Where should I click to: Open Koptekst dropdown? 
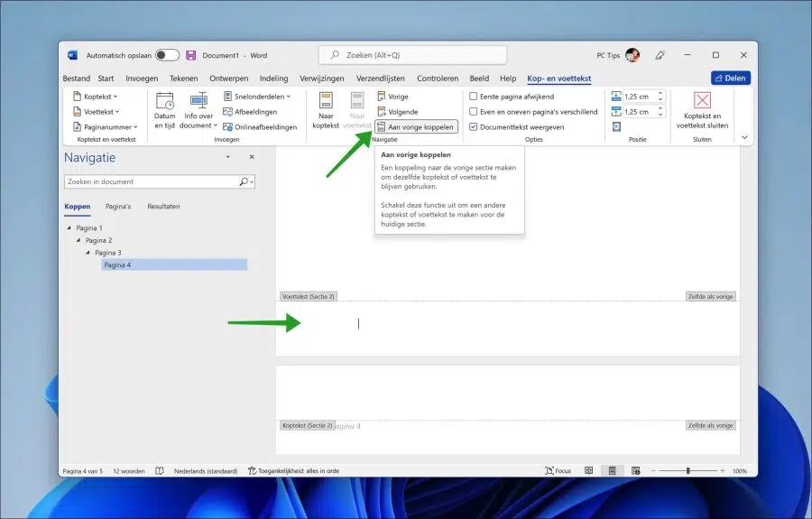coord(96,97)
